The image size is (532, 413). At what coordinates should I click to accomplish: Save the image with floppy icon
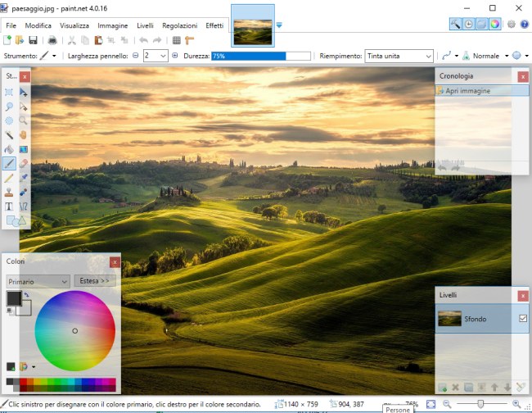click(x=33, y=40)
